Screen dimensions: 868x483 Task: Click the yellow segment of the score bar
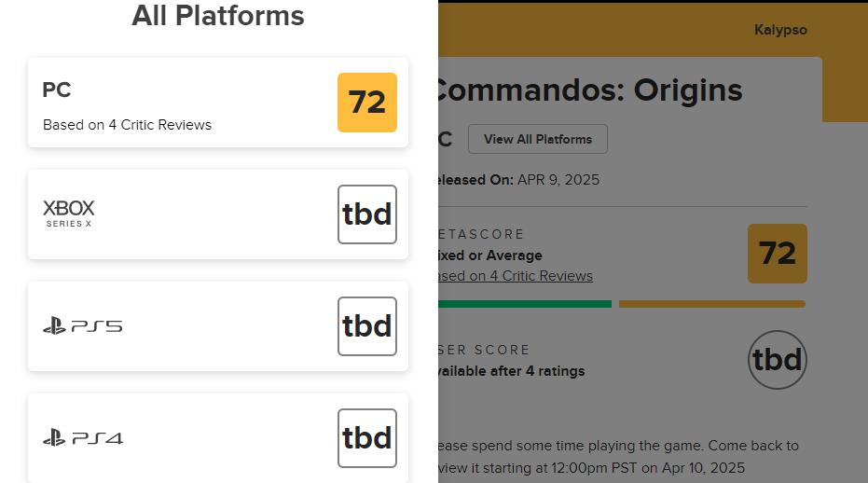(x=711, y=304)
